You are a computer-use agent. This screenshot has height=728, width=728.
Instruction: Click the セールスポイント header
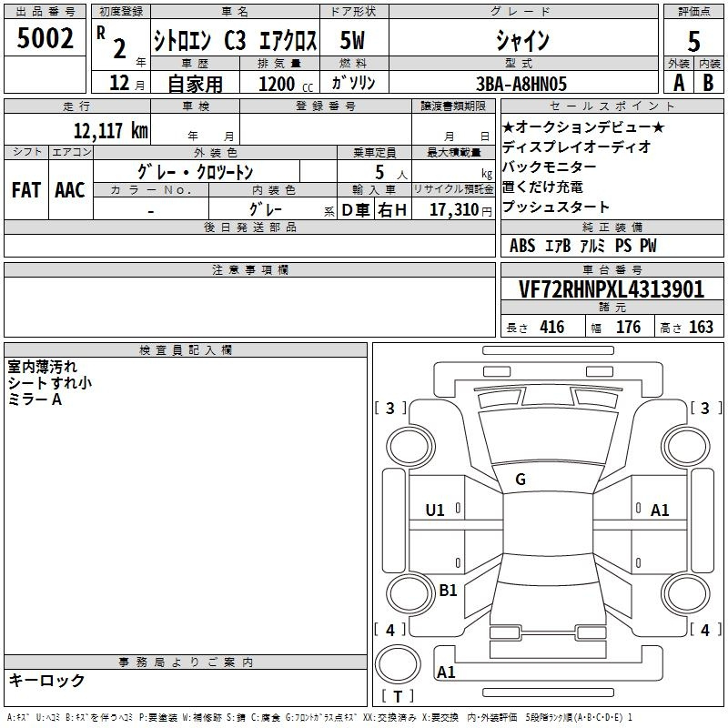(612, 106)
